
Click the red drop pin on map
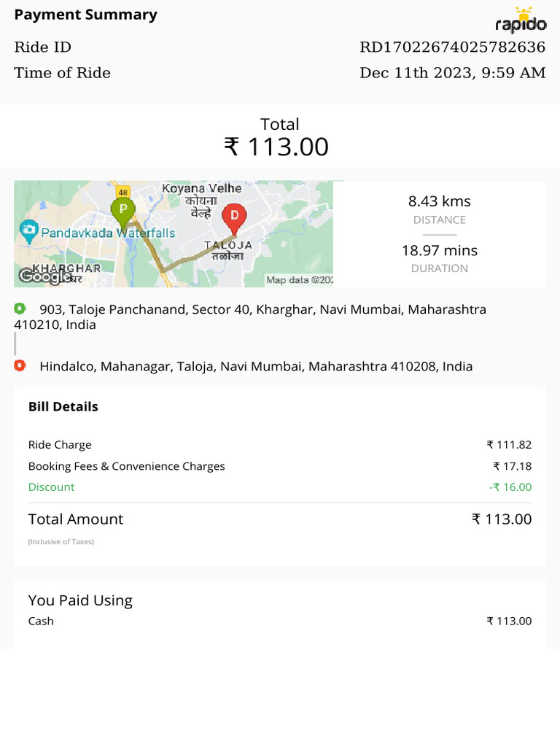(x=234, y=215)
